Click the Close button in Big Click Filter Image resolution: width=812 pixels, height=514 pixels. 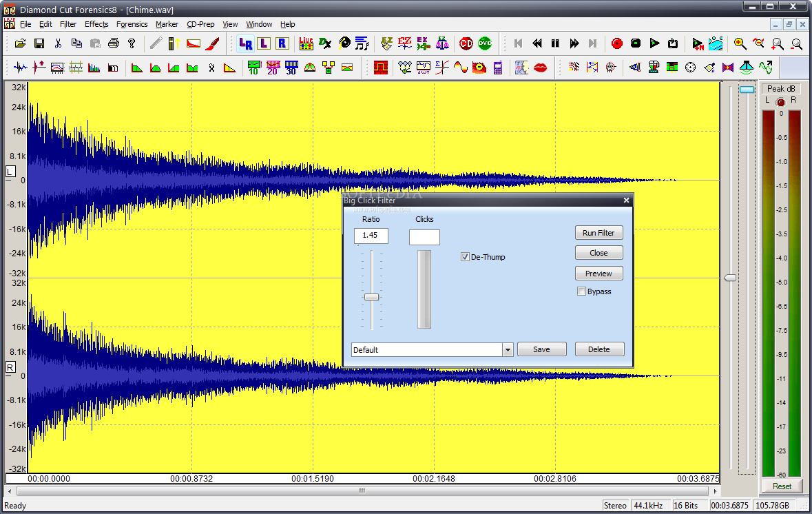[x=598, y=253]
